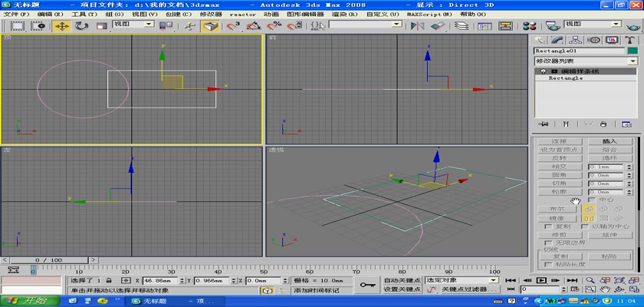The height and width of the screenshot is (307, 644).
Task: Switch to the Motion command panel tab
Action: coord(593,40)
